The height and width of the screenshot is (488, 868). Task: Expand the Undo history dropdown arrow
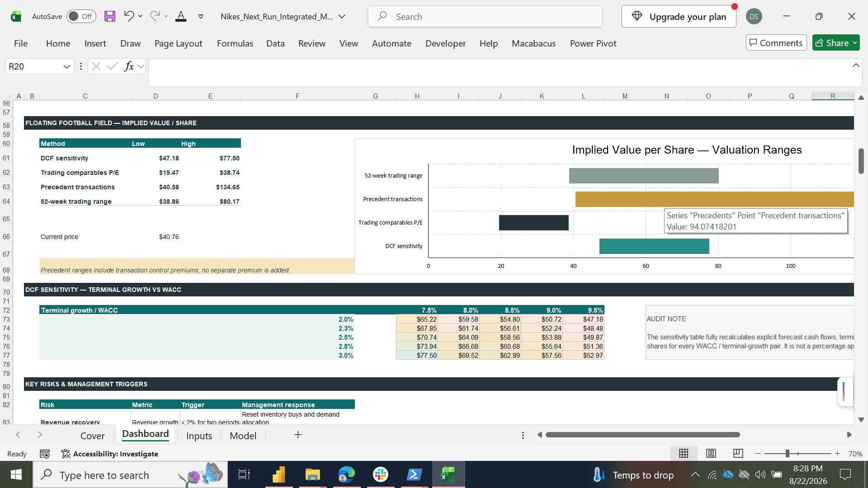click(x=141, y=16)
